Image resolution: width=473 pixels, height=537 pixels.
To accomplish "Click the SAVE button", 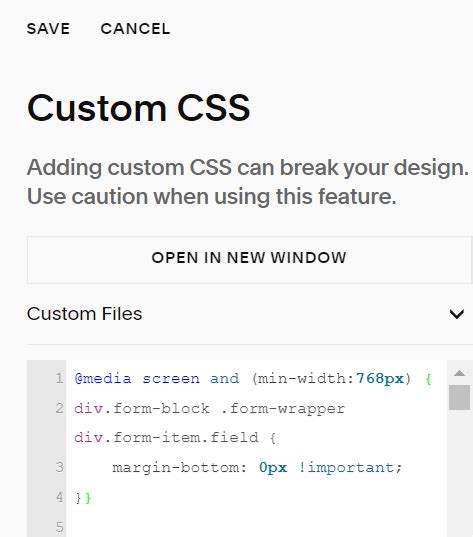I will pos(48,28).
